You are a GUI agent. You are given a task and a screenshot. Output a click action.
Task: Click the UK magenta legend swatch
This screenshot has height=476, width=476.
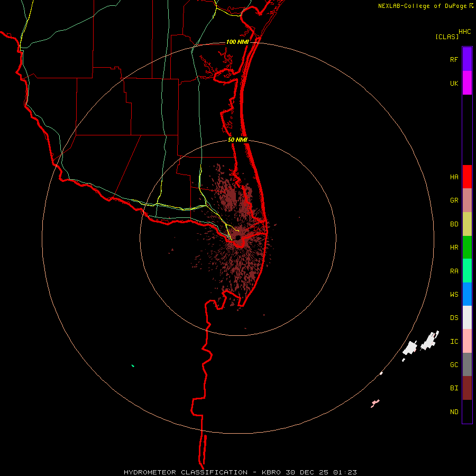point(467,83)
